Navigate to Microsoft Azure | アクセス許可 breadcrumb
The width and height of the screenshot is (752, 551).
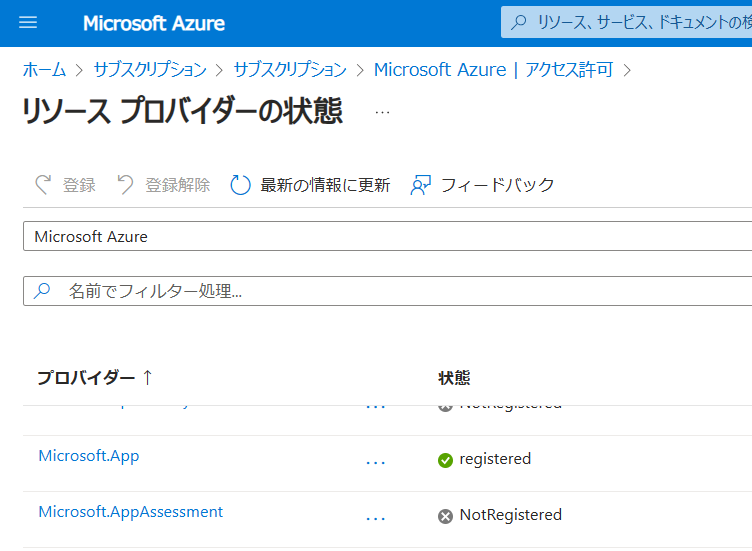pyautogui.click(x=493, y=70)
